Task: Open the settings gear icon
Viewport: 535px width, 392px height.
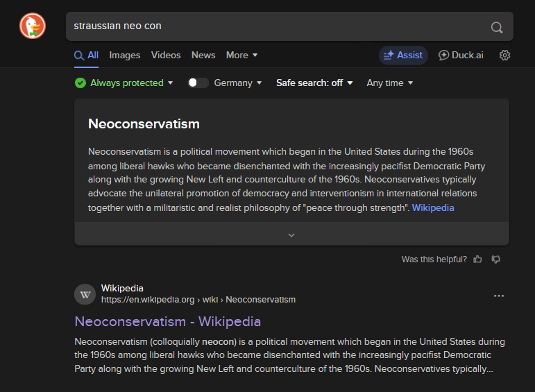Action: [x=504, y=56]
